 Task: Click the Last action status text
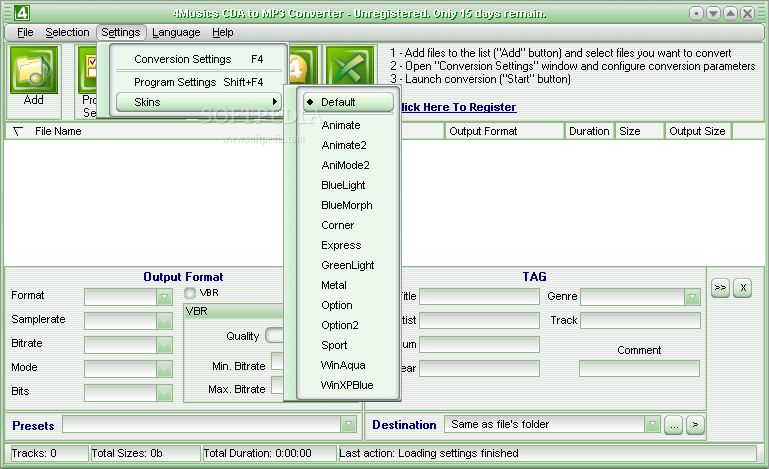pyautogui.click(x=429, y=453)
